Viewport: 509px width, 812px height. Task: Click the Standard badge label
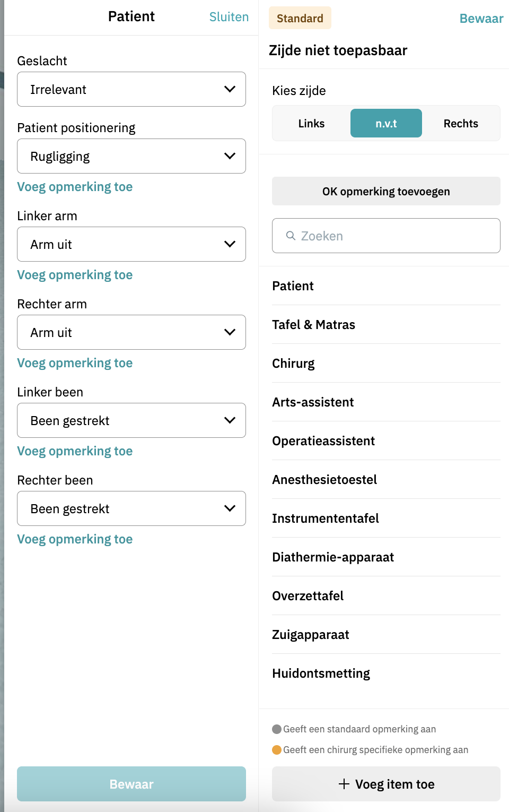coord(300,18)
